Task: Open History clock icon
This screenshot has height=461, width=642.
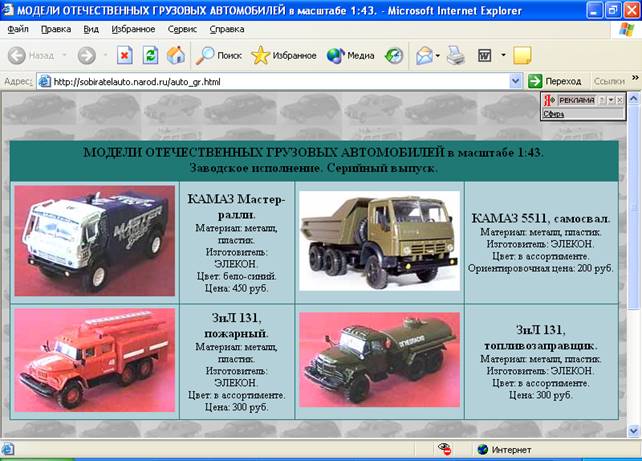Action: [393, 55]
